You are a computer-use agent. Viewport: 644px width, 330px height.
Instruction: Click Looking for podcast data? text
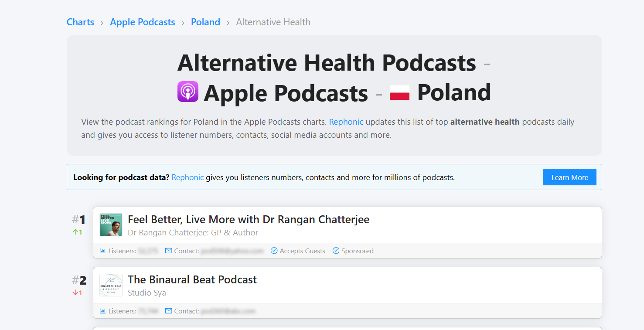point(121,177)
